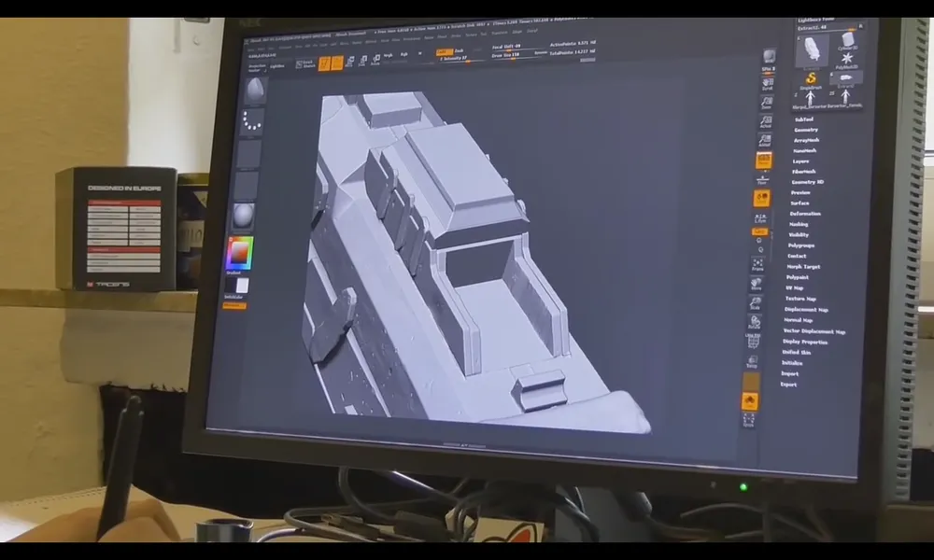The image size is (934, 560).
Task: Select the Frame view icon
Action: pyautogui.click(x=757, y=264)
